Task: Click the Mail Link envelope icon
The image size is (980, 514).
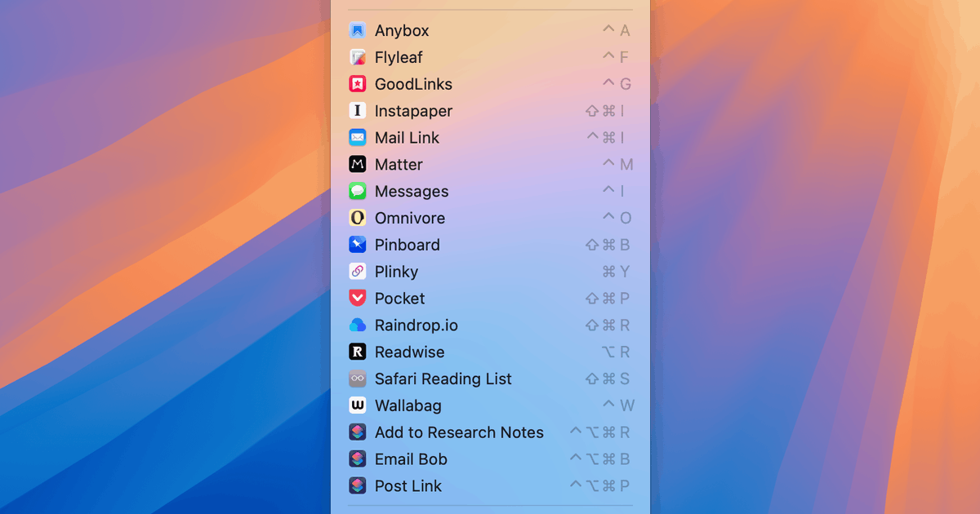Action: pos(358,138)
